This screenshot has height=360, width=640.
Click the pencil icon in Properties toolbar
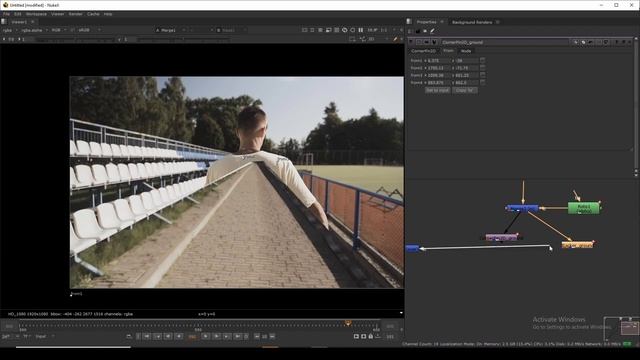coord(432,31)
